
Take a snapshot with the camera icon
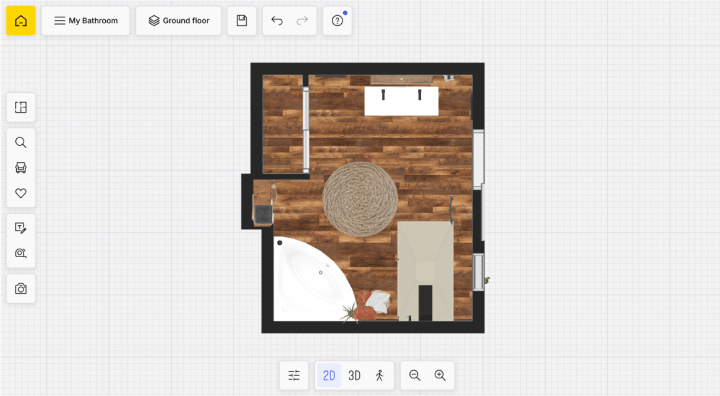point(21,289)
